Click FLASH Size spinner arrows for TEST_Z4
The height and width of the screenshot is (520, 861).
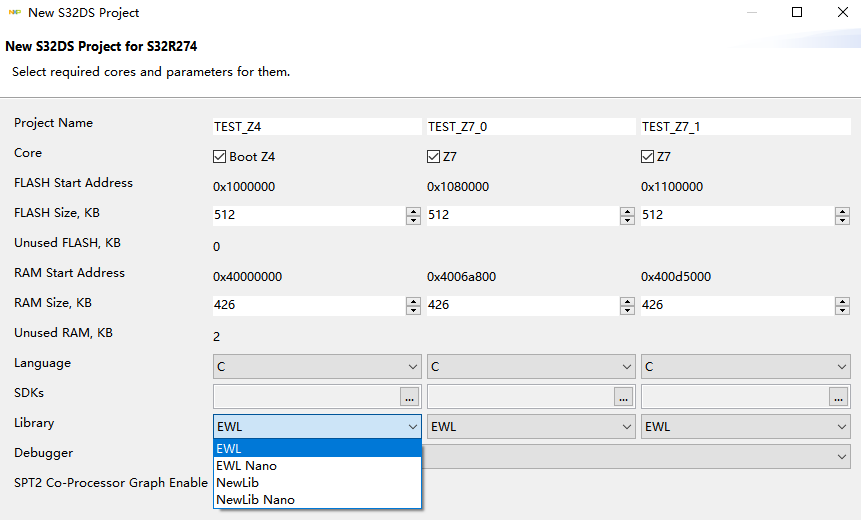point(413,215)
